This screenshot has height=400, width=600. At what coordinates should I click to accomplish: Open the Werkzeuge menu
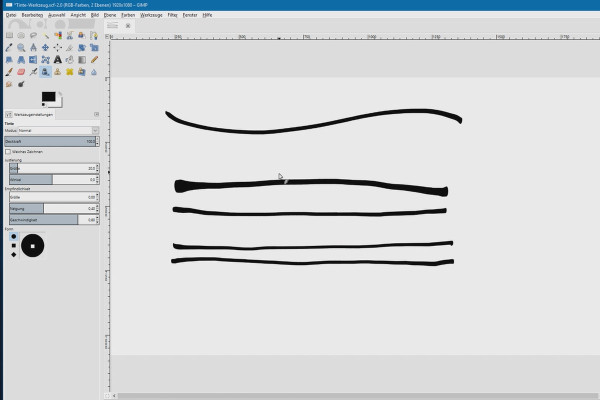click(151, 15)
